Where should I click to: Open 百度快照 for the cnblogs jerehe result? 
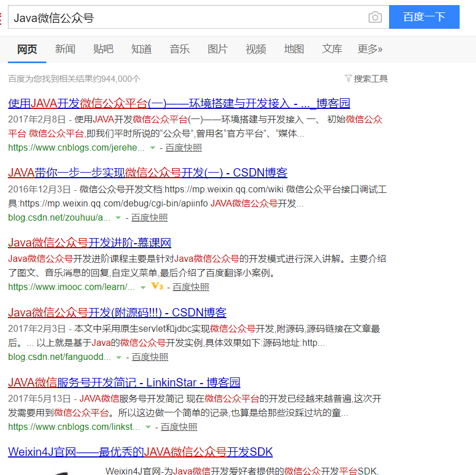click(x=184, y=148)
